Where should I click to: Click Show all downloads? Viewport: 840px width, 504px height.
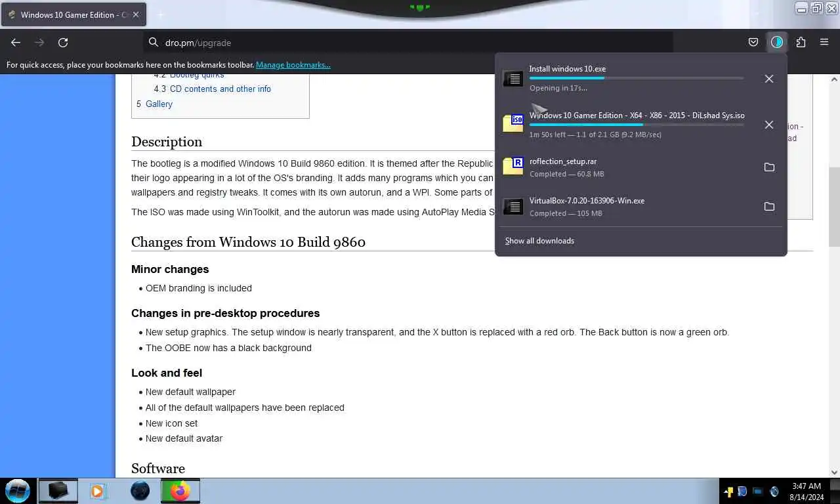coord(539,241)
